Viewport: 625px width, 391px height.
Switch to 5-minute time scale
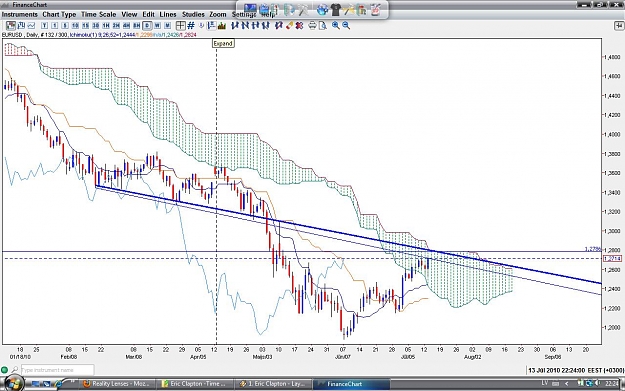[65, 26]
